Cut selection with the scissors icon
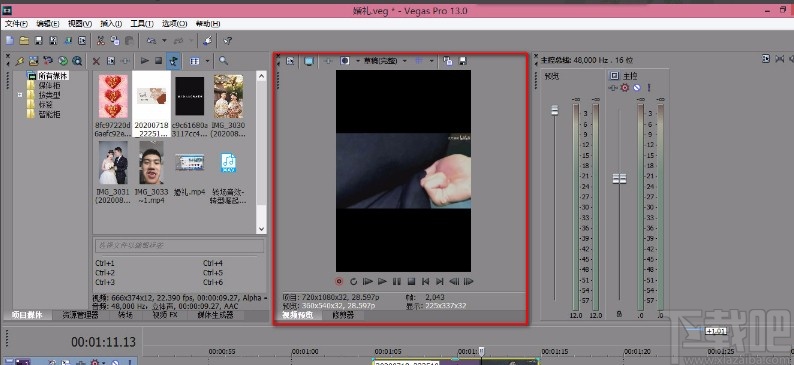This screenshot has width=794, height=365. pyautogui.click(x=101, y=40)
